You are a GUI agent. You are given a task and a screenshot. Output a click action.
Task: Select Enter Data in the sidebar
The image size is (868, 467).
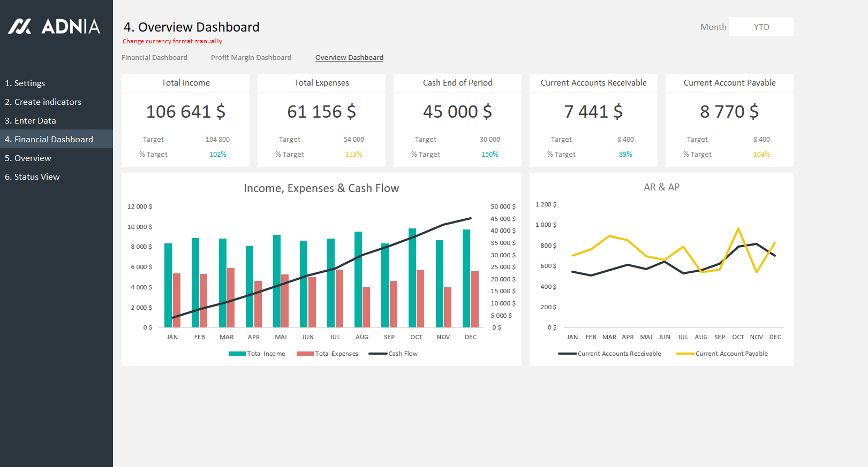[x=31, y=120]
